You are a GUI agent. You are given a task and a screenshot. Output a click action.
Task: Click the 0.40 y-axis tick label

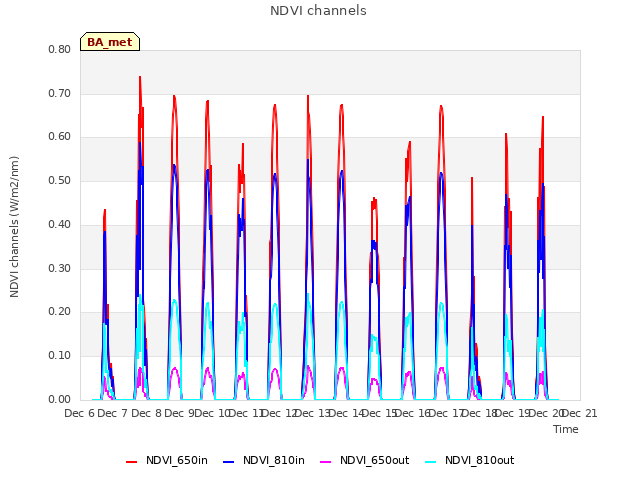pyautogui.click(x=60, y=224)
